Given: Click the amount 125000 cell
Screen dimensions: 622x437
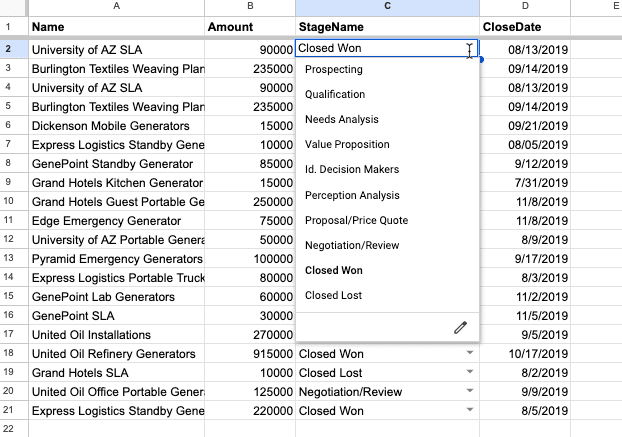Looking at the screenshot, I should tap(250, 392).
